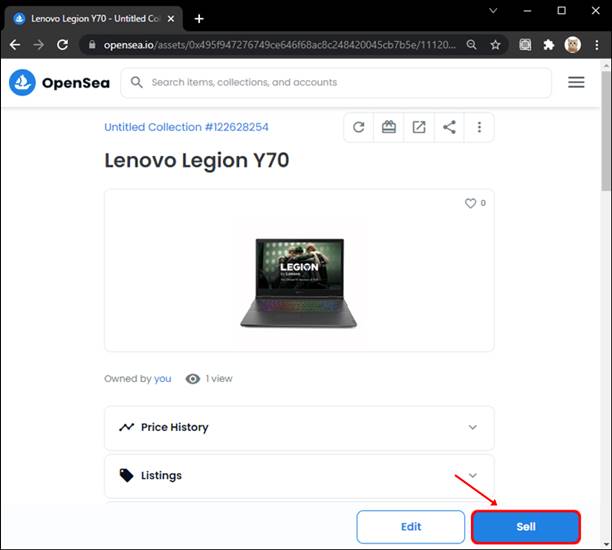The height and width of the screenshot is (550, 612).
Task: Expand the Listings section
Action: tap(299, 475)
